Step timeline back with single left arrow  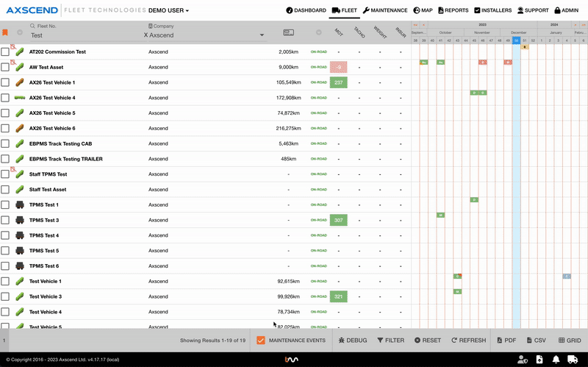click(x=423, y=24)
